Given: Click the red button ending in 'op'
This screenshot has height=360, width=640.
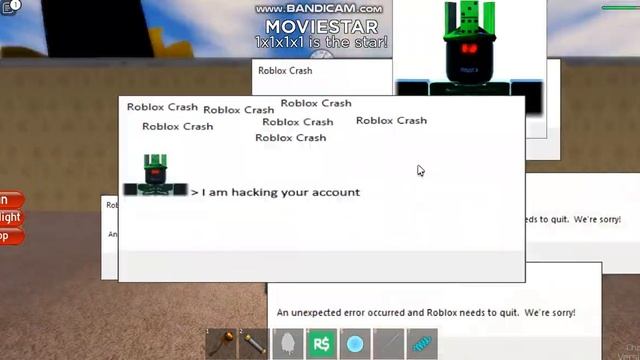Looking at the screenshot, I should [11, 236].
